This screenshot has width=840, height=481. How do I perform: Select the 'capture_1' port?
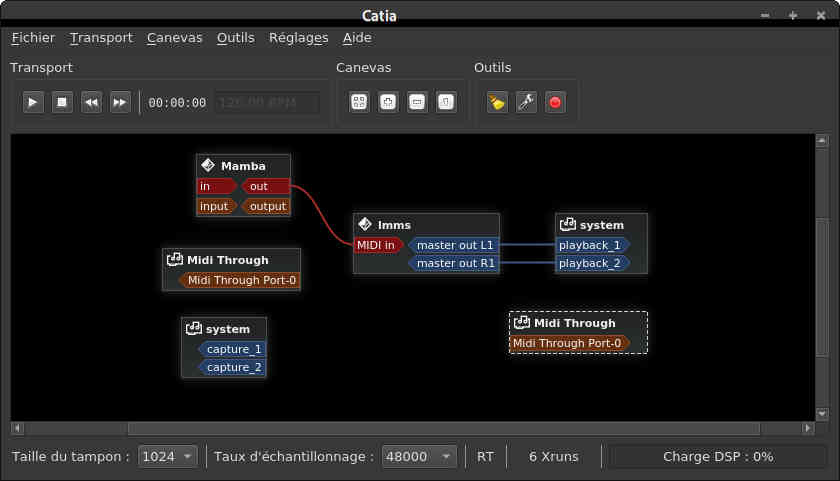[231, 349]
